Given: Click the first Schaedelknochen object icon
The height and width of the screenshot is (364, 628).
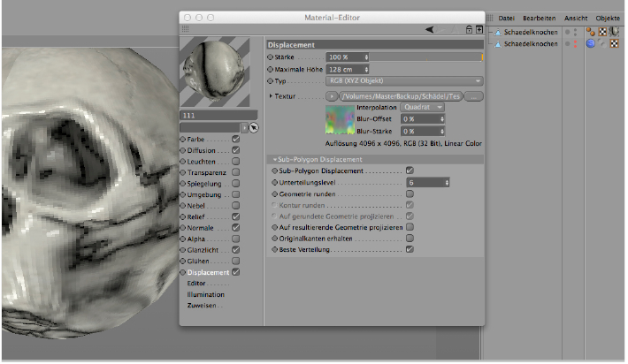Looking at the screenshot, I should [x=496, y=31].
